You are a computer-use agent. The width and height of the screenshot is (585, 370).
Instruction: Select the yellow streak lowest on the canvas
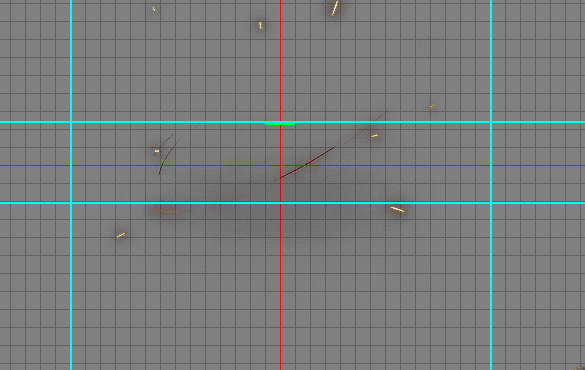coord(121,235)
